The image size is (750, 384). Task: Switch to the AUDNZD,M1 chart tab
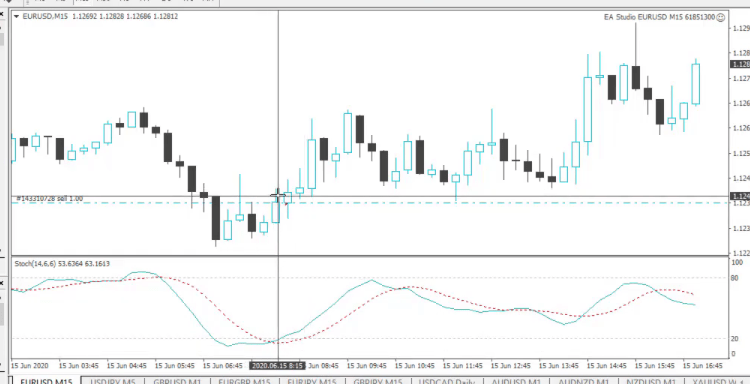tap(584, 382)
